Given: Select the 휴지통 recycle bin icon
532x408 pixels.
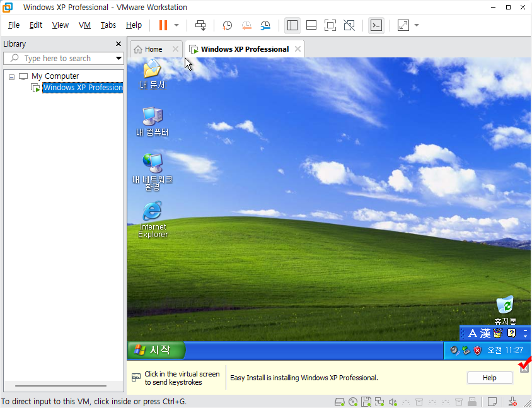Looking at the screenshot, I should (x=505, y=310).
